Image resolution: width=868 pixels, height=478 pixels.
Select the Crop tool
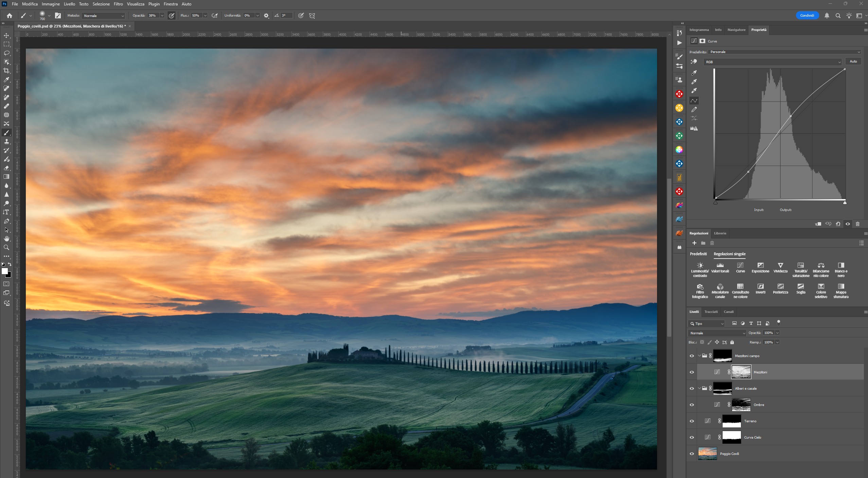pos(6,71)
